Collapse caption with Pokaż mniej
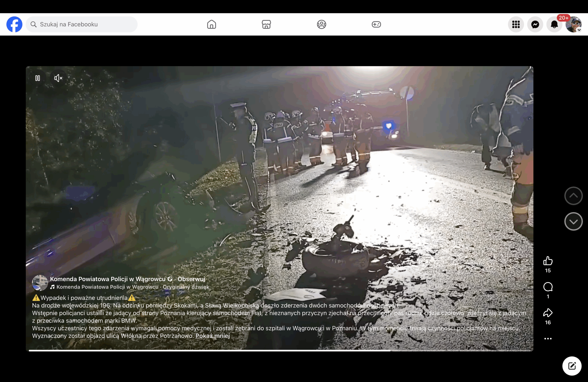The image size is (588, 382). pyautogui.click(x=212, y=336)
